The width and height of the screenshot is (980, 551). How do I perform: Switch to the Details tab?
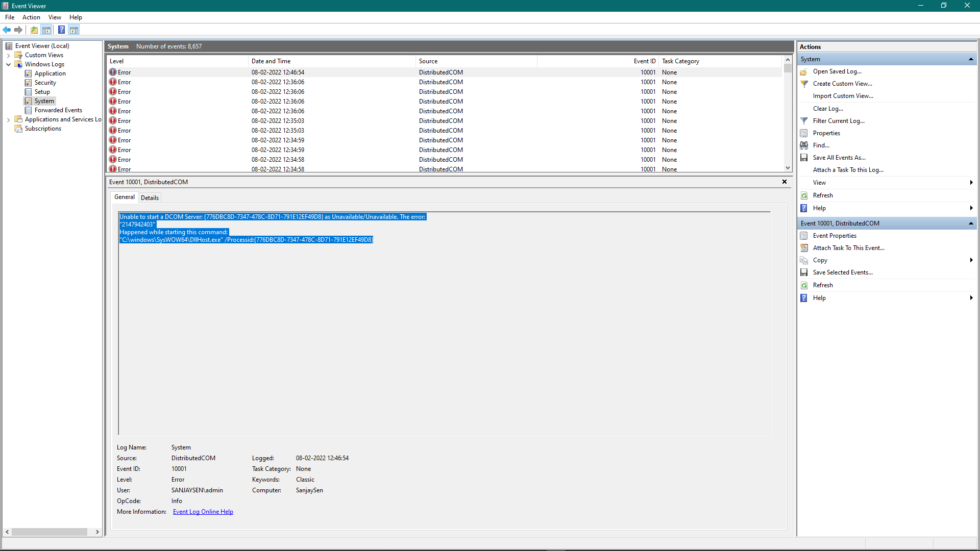point(150,198)
